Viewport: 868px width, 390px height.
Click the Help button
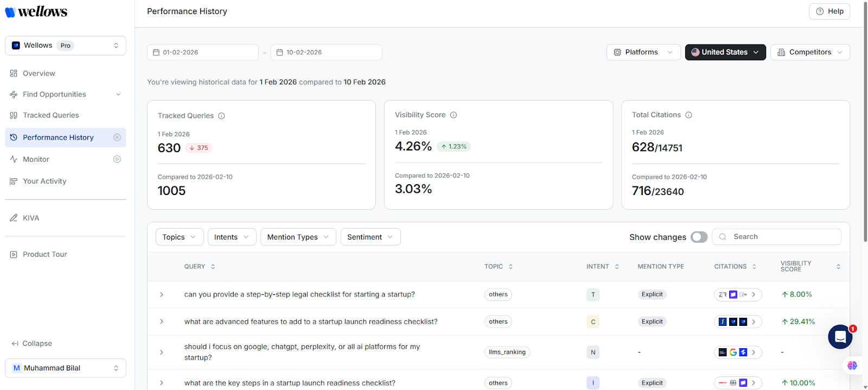click(x=829, y=11)
